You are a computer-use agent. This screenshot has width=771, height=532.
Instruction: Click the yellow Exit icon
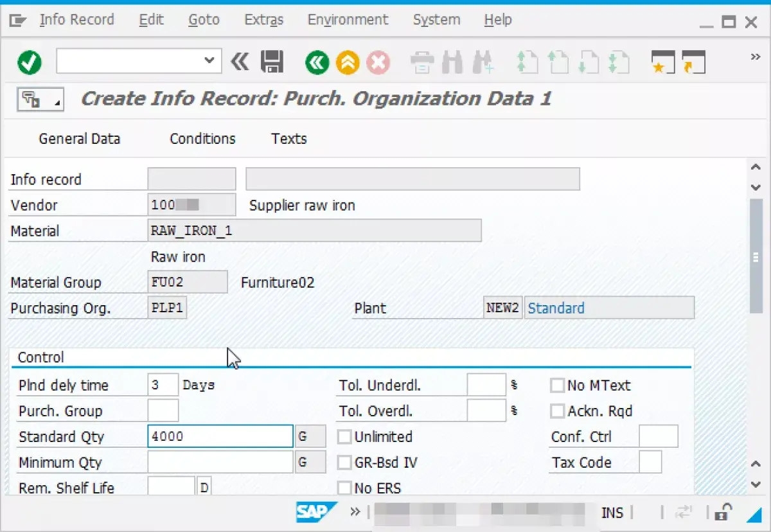click(x=348, y=62)
